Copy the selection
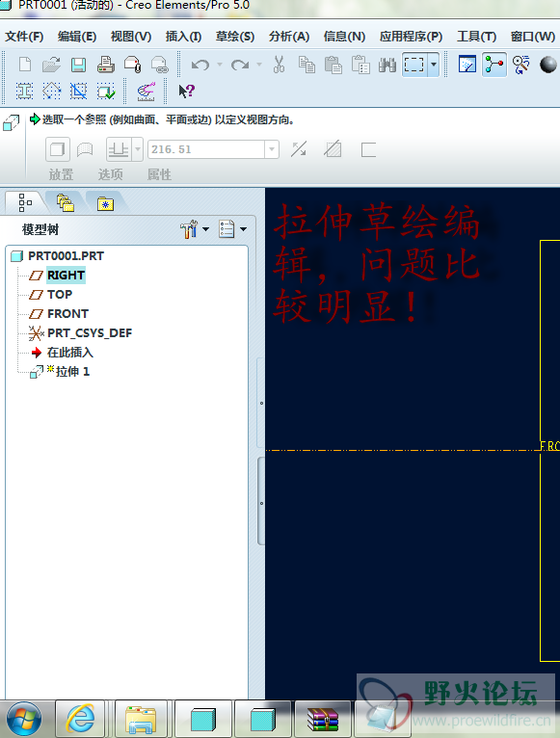This screenshot has width=560, height=738. [x=307, y=64]
